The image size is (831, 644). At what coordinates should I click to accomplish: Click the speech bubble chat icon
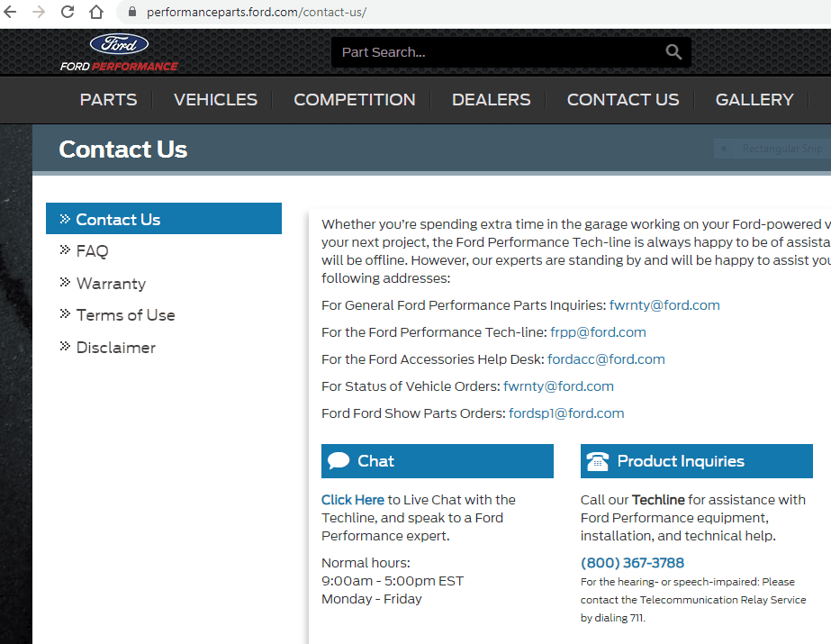[x=339, y=461]
